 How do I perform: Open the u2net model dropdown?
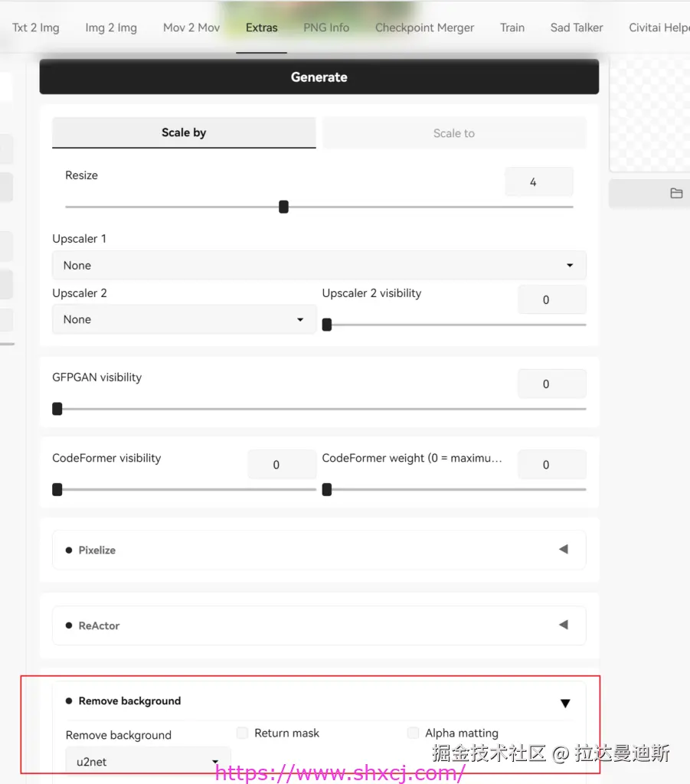point(148,762)
